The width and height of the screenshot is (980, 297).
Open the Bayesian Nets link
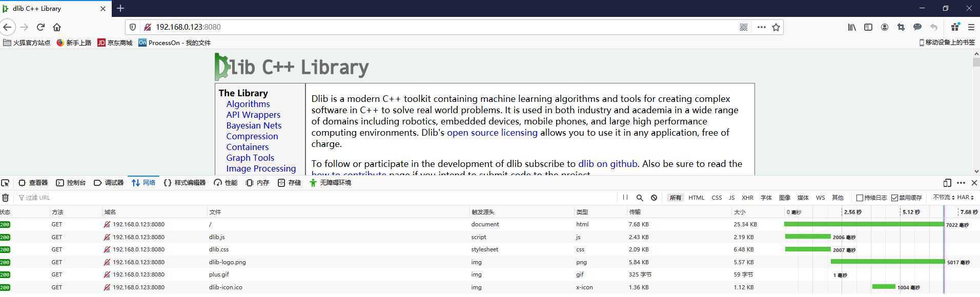coord(254,125)
